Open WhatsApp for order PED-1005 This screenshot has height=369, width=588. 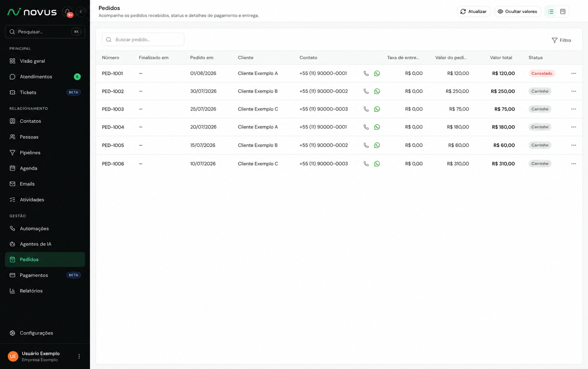tap(377, 145)
